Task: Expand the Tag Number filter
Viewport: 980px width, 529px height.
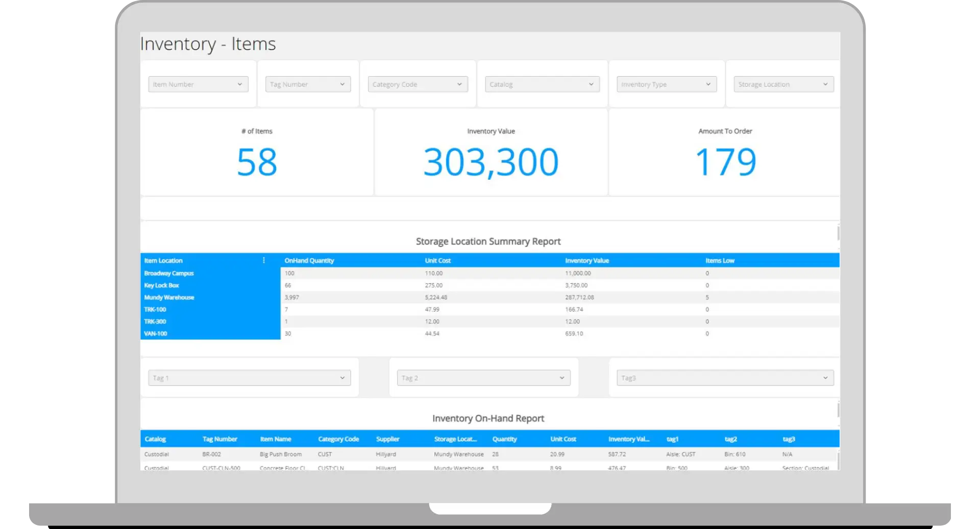Action: [x=308, y=84]
